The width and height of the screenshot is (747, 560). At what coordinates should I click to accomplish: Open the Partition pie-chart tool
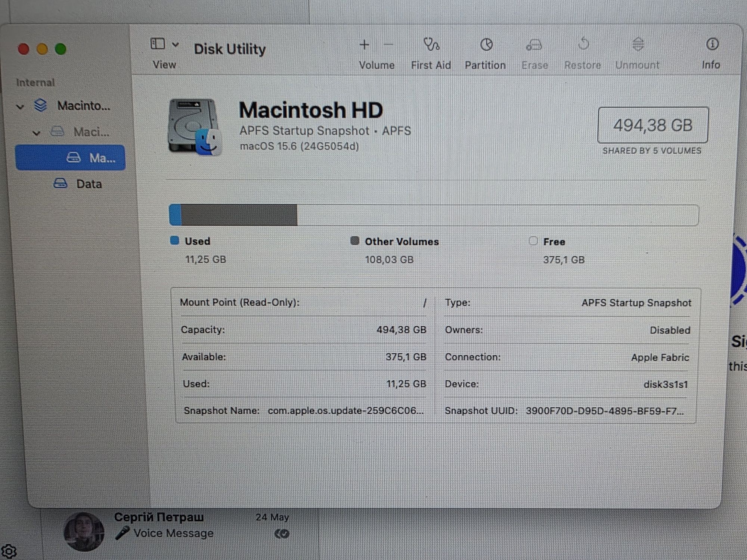click(x=486, y=45)
